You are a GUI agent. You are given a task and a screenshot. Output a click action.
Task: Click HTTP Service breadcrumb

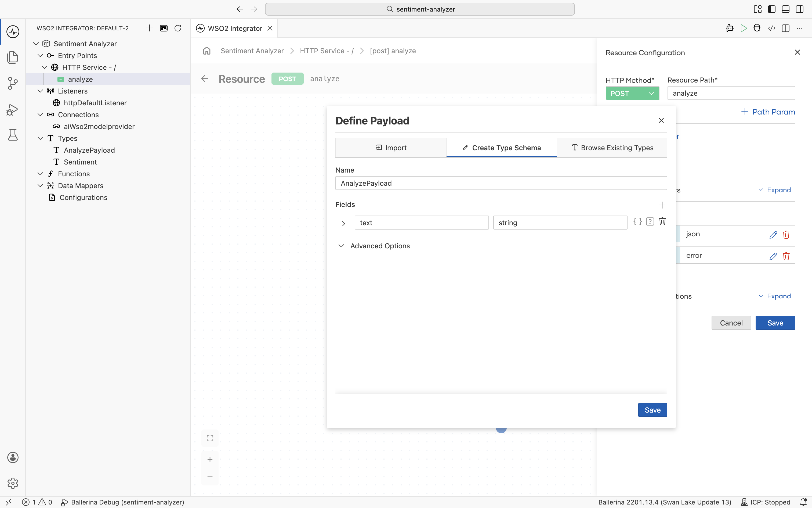click(327, 51)
